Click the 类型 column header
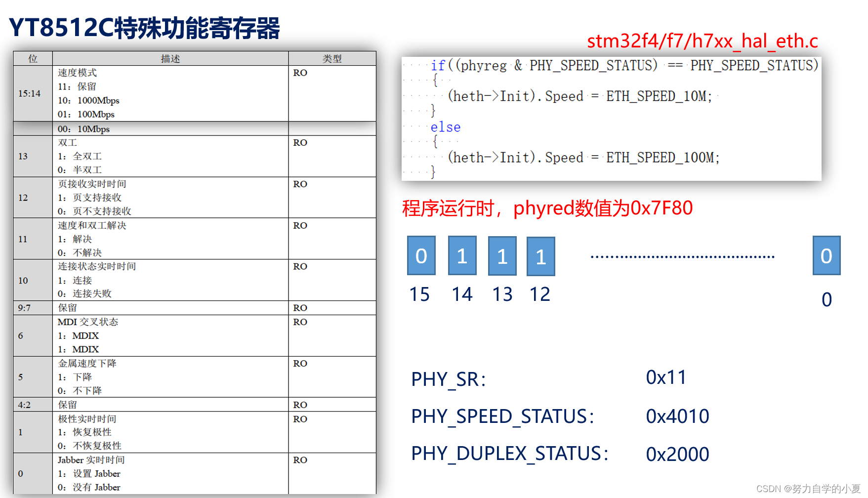The image size is (868, 498). (x=332, y=58)
